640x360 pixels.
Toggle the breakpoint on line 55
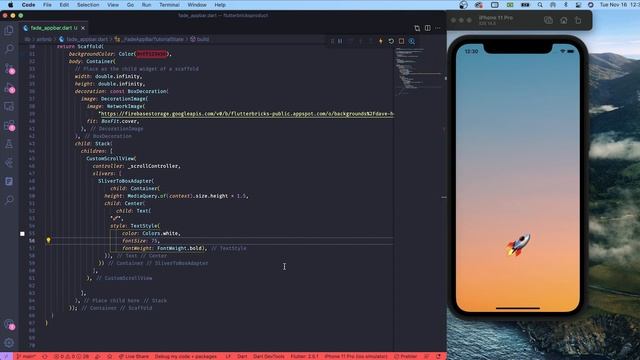tap(22, 233)
